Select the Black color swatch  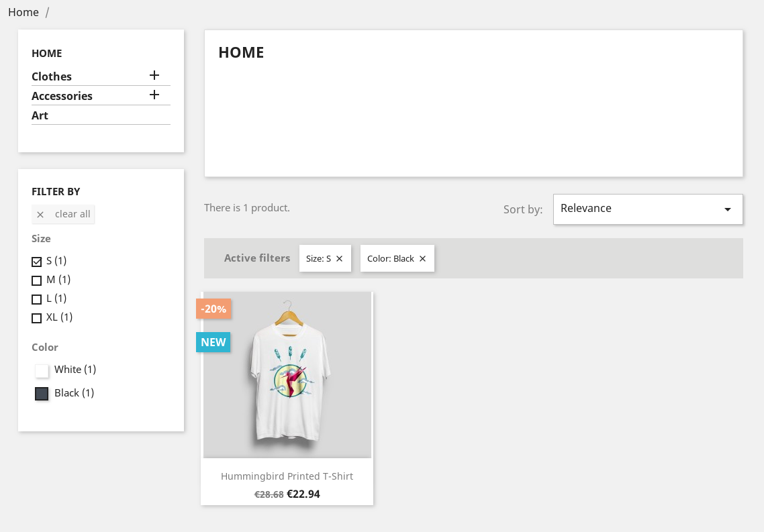point(42,394)
